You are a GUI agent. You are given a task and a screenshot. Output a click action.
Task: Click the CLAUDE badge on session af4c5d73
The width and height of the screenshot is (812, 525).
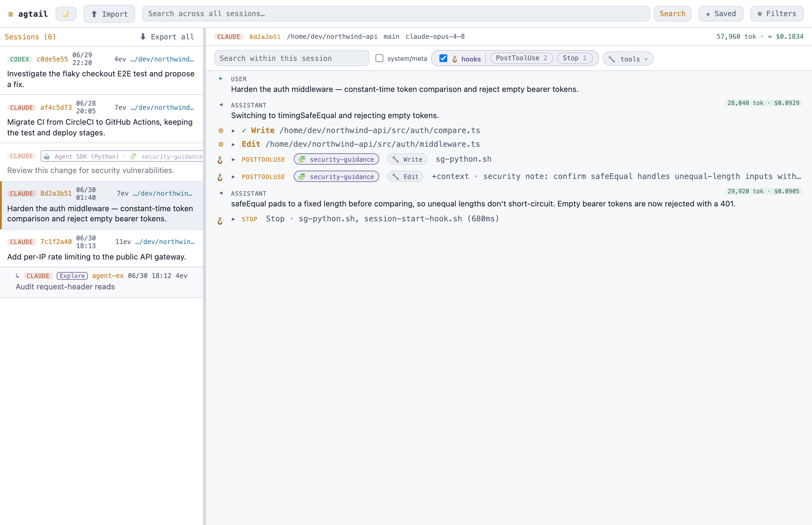pyautogui.click(x=21, y=108)
